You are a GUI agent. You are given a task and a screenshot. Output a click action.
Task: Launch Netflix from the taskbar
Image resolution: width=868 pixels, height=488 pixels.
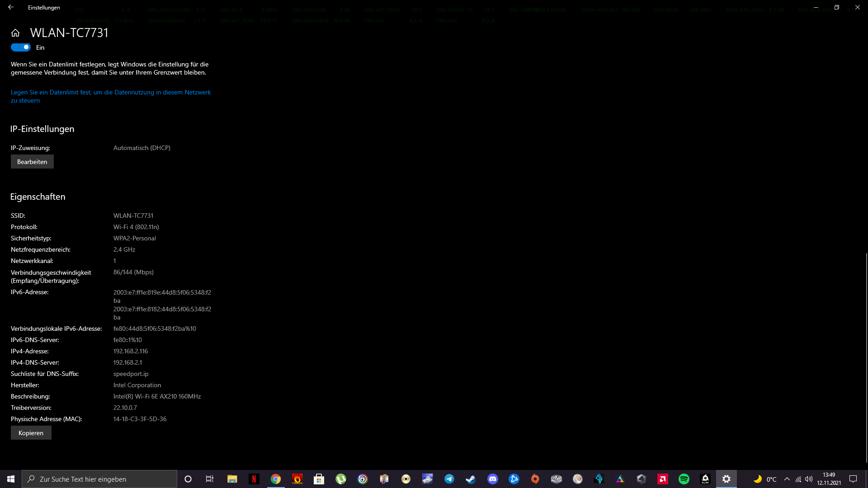[x=254, y=479]
